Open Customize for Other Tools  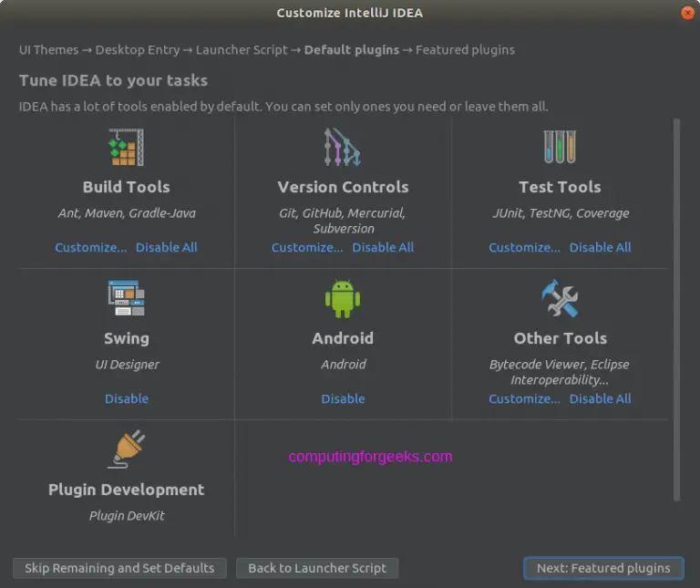[525, 398]
